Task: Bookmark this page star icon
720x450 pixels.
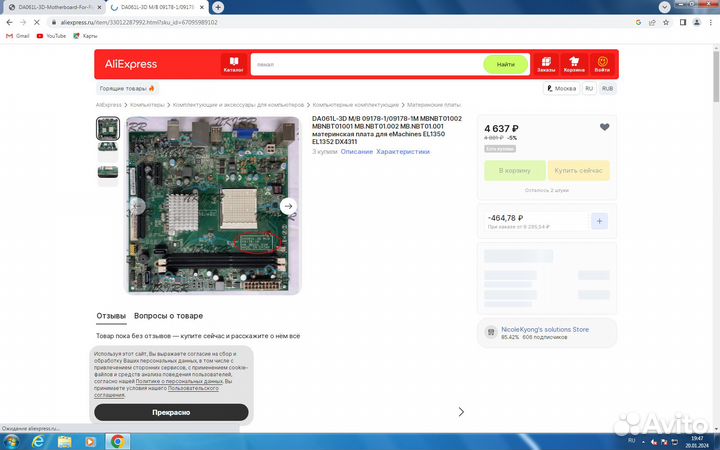Action: click(666, 22)
